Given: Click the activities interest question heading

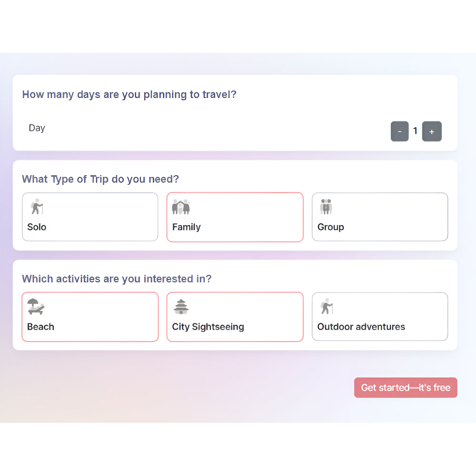Looking at the screenshot, I should (x=117, y=278).
